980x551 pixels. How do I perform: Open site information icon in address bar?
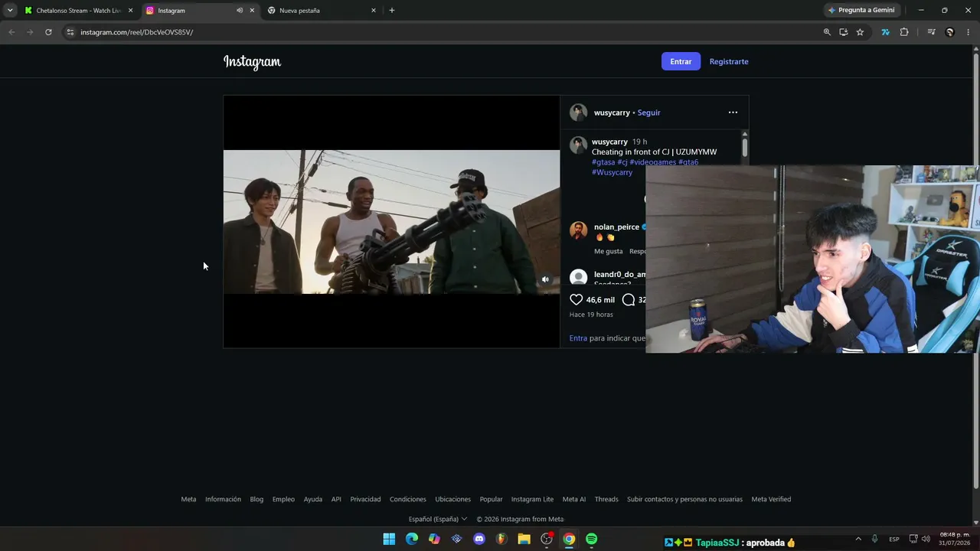coord(70,32)
